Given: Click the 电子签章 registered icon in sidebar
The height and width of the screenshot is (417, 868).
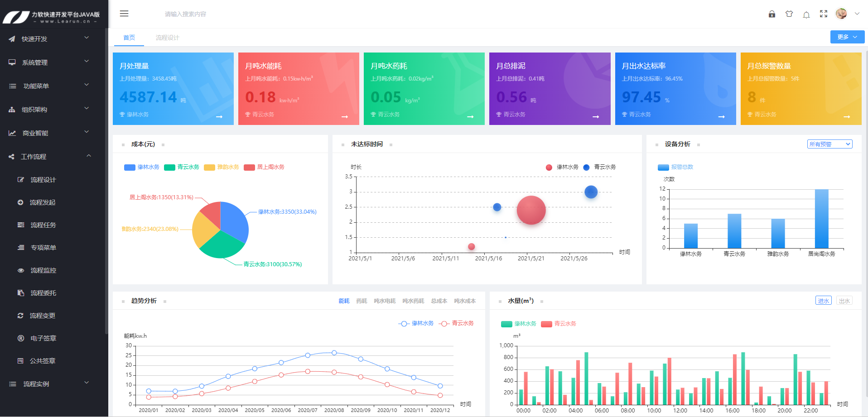Looking at the screenshot, I should click(x=20, y=338).
